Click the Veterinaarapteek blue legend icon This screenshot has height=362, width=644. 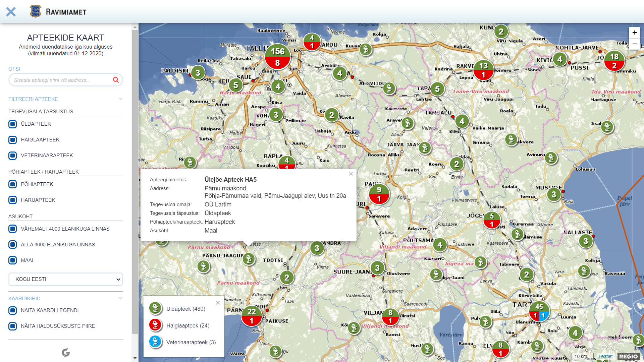155,342
